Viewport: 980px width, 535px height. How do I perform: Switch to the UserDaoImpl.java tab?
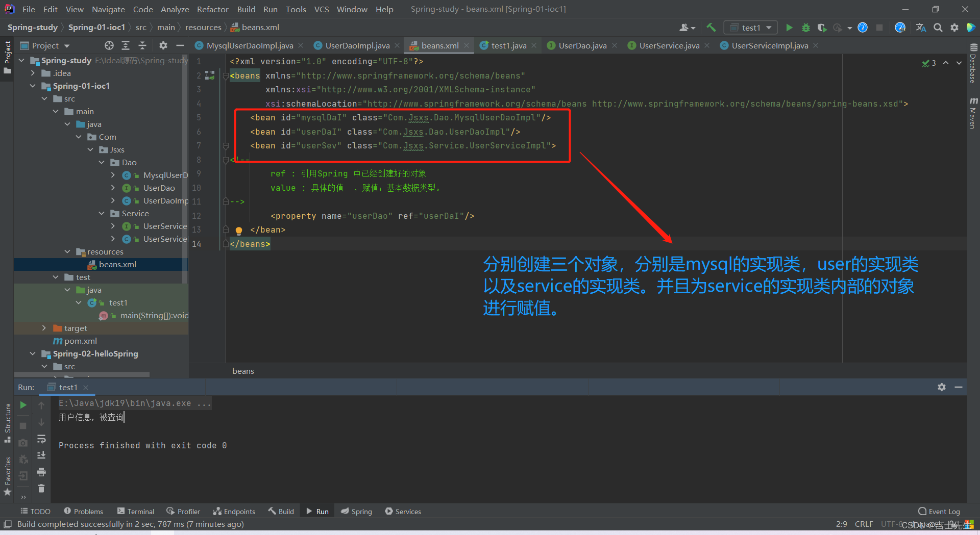pos(357,45)
